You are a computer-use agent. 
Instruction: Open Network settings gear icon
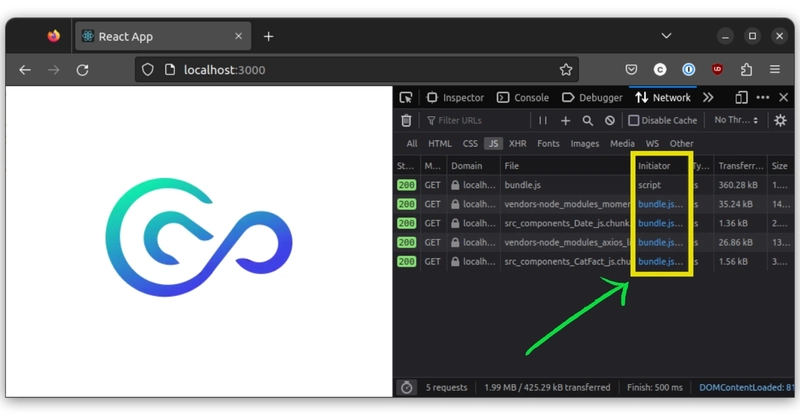(780, 121)
